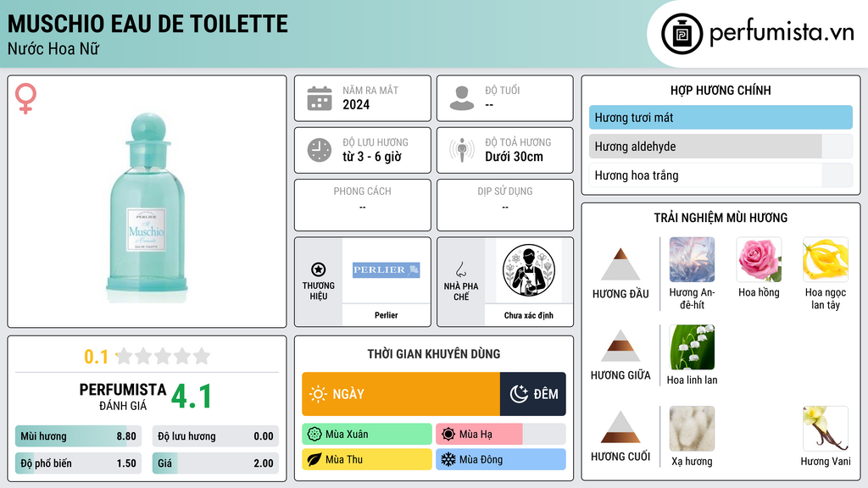Click the 'từ 3 - 6 giờ' longevity value
The height and width of the screenshot is (488, 868).
pos(372,157)
